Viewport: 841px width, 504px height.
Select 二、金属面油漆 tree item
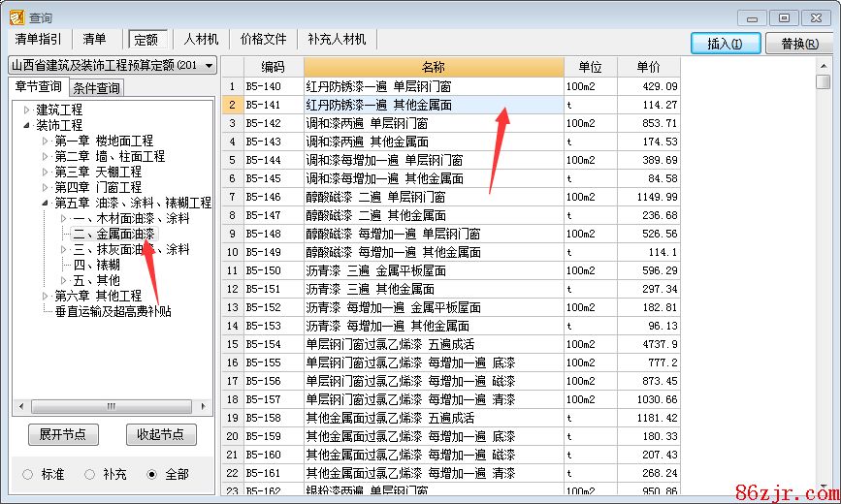click(x=113, y=234)
